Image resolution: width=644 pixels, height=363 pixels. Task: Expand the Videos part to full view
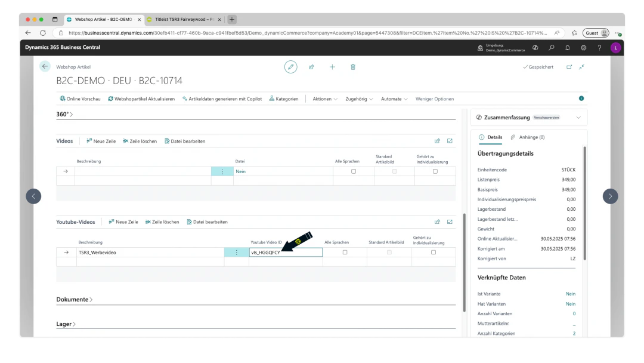(450, 141)
